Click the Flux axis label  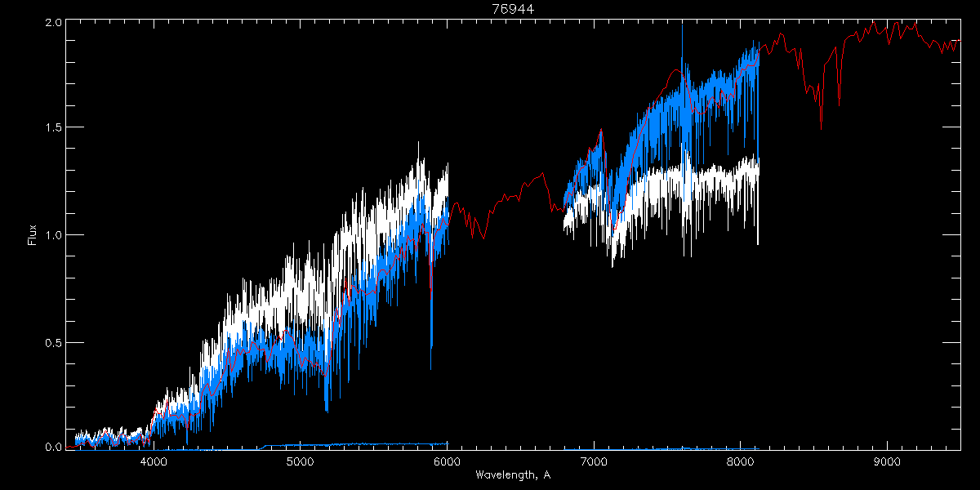[32, 234]
